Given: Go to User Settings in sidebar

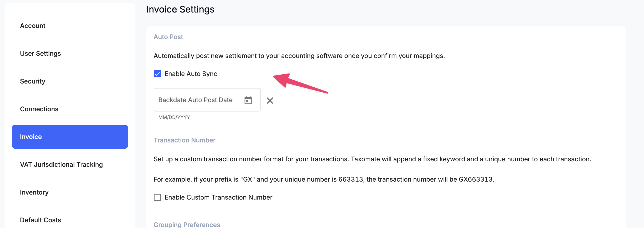Looking at the screenshot, I should point(40,53).
